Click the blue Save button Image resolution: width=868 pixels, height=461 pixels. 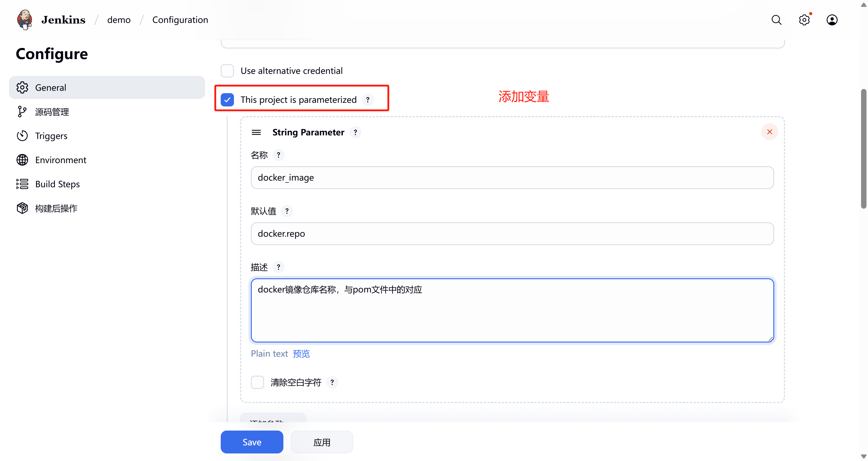(x=252, y=442)
